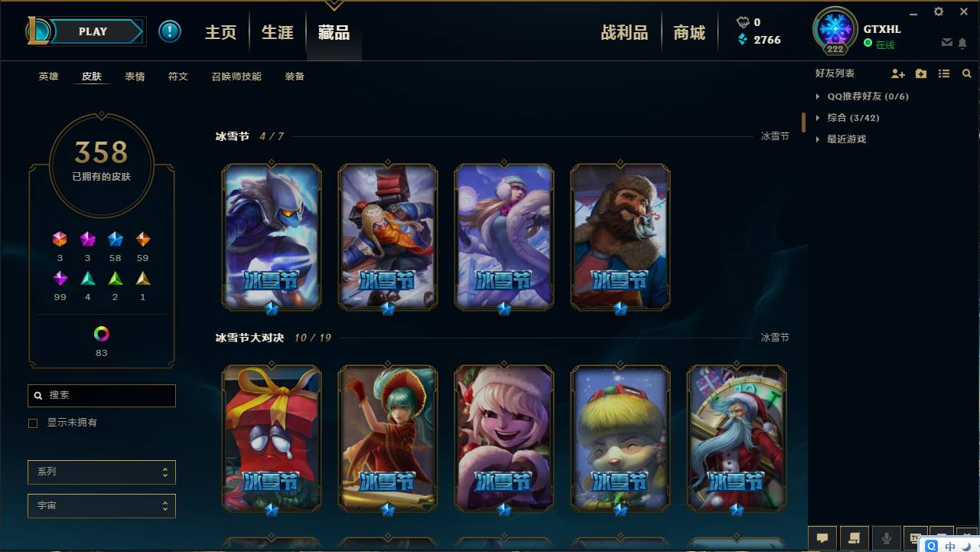
Task: Open the notifications bell icon
Action: pos(962,43)
